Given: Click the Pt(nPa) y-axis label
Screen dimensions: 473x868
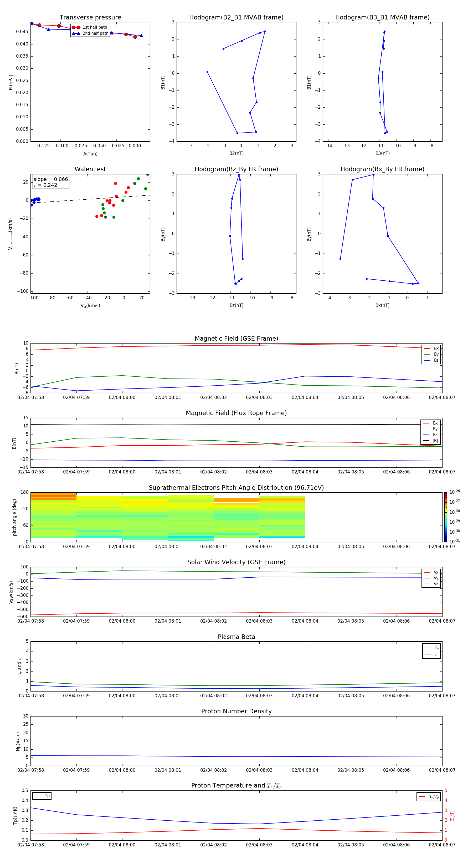Looking at the screenshot, I should click(11, 82).
